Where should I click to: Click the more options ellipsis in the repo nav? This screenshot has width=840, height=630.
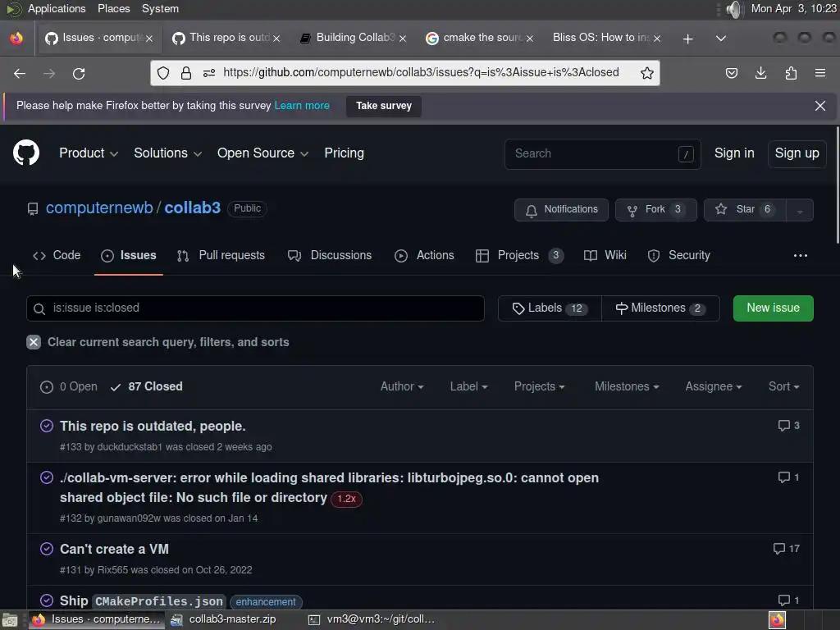(801, 256)
